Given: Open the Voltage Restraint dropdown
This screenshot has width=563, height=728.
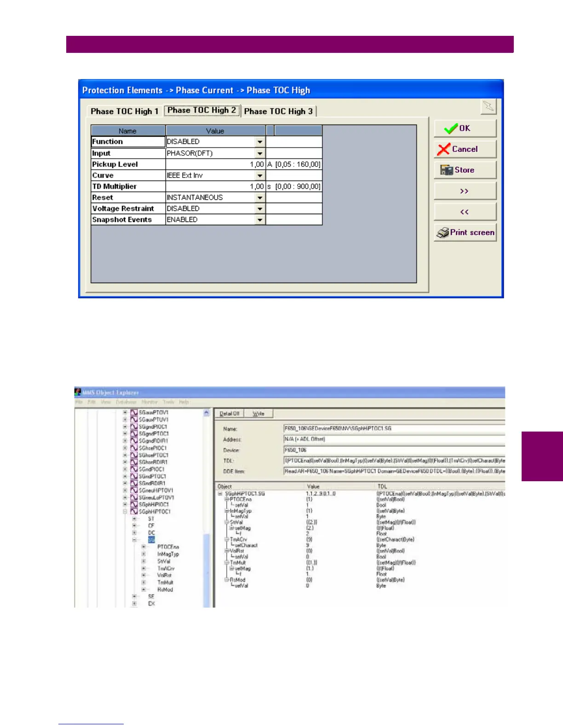Looking at the screenshot, I should pos(260,209).
